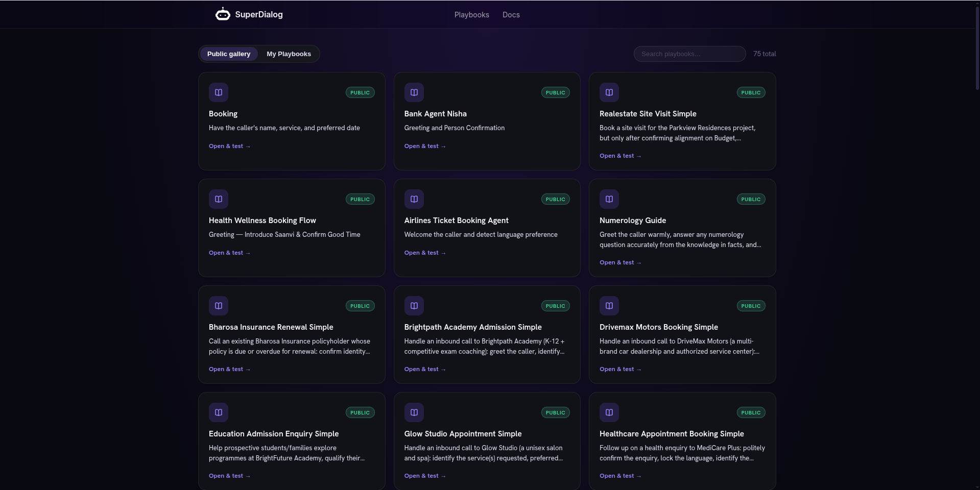This screenshot has height=490, width=980.
Task: Click the PUBLIC badge on Booking card
Action: 360,92
